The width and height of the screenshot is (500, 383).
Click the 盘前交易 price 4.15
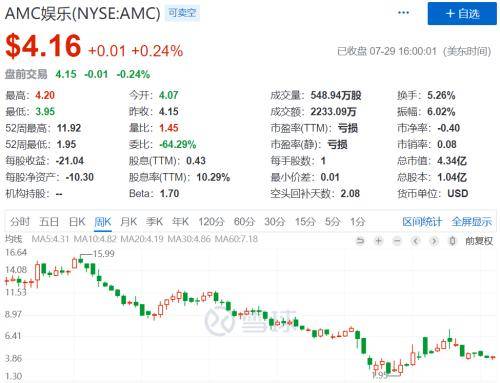[x=66, y=74]
